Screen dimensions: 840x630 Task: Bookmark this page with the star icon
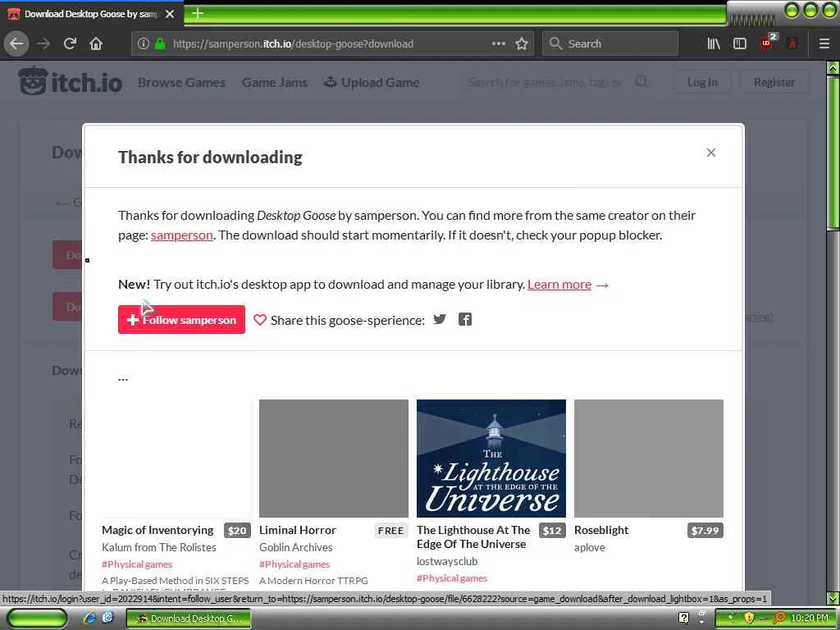pos(521,43)
